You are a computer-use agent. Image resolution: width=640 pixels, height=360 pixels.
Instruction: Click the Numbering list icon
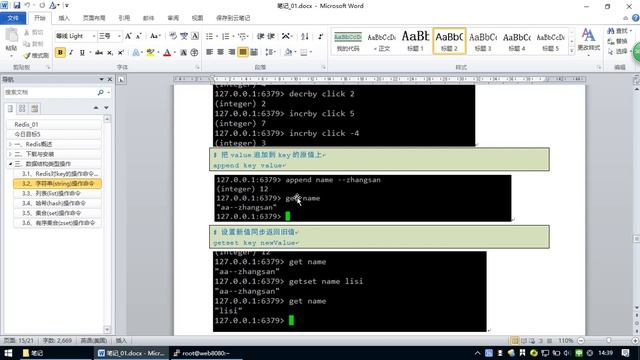pyautogui.click(x=225, y=36)
